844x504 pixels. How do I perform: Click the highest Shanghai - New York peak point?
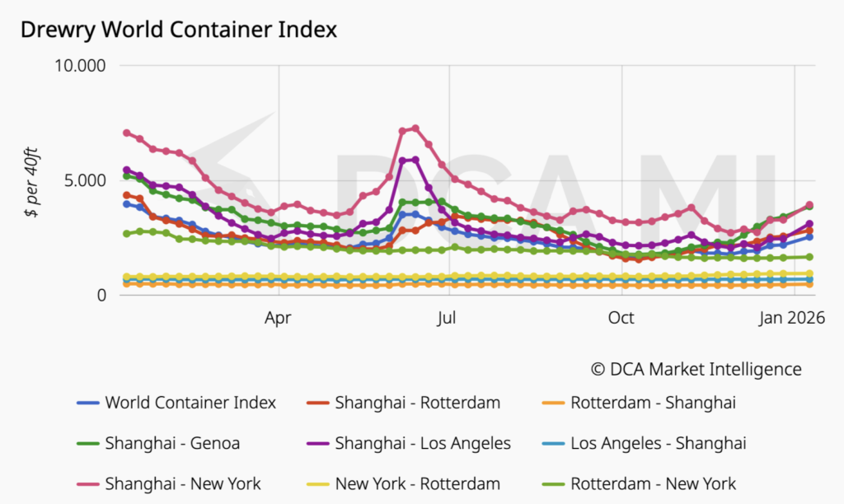click(x=415, y=128)
